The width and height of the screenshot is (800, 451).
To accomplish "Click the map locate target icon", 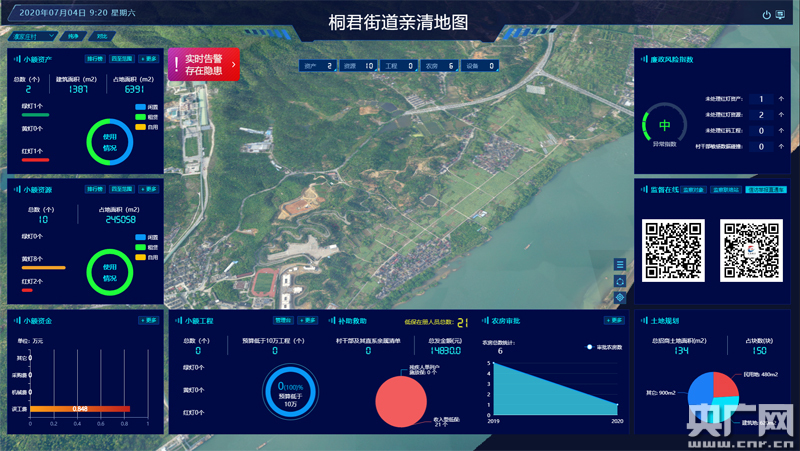I will [x=620, y=297].
